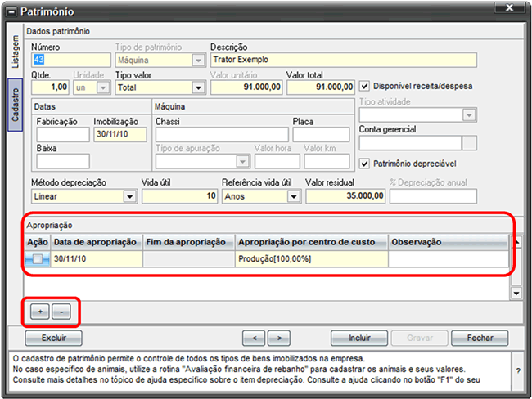
Task: Select the Produção[100,00%] cell
Action: (312, 259)
